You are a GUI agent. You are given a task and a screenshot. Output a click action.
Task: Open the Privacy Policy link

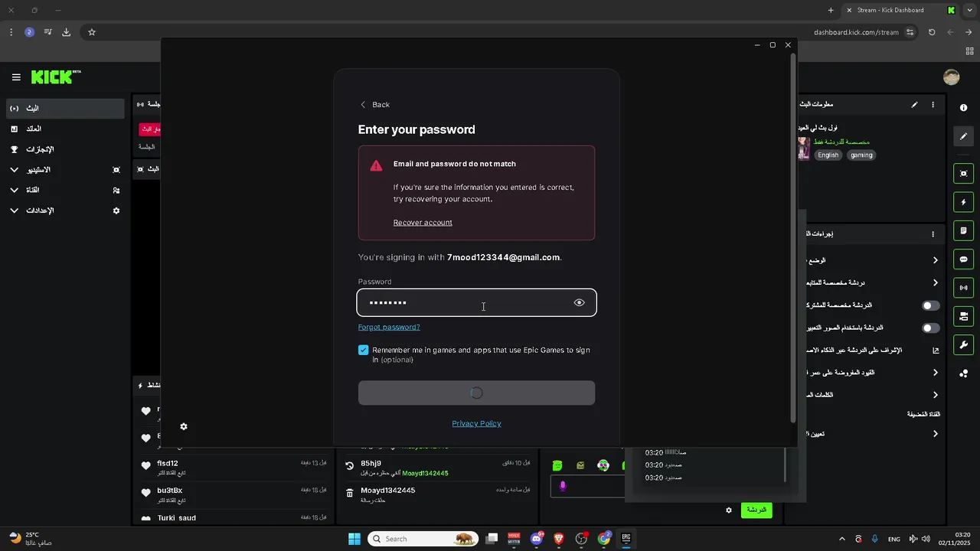476,423
